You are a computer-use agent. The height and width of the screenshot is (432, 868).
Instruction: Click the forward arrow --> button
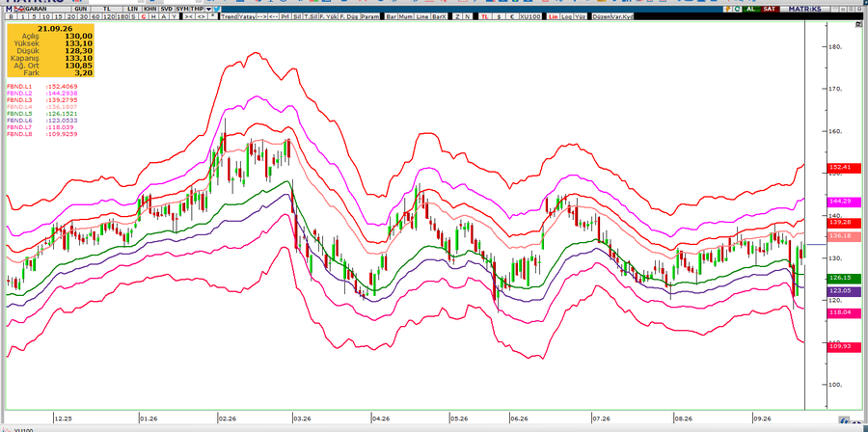pos(261,16)
